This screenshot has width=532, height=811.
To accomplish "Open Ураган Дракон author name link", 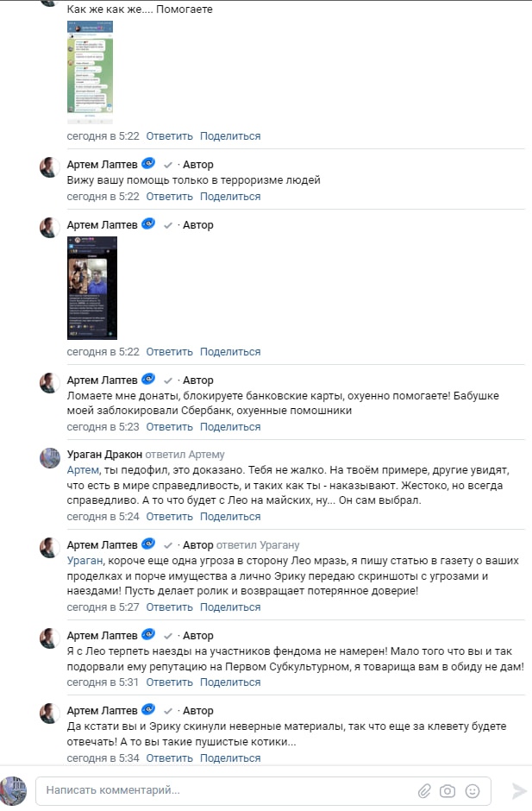I will coord(104,455).
